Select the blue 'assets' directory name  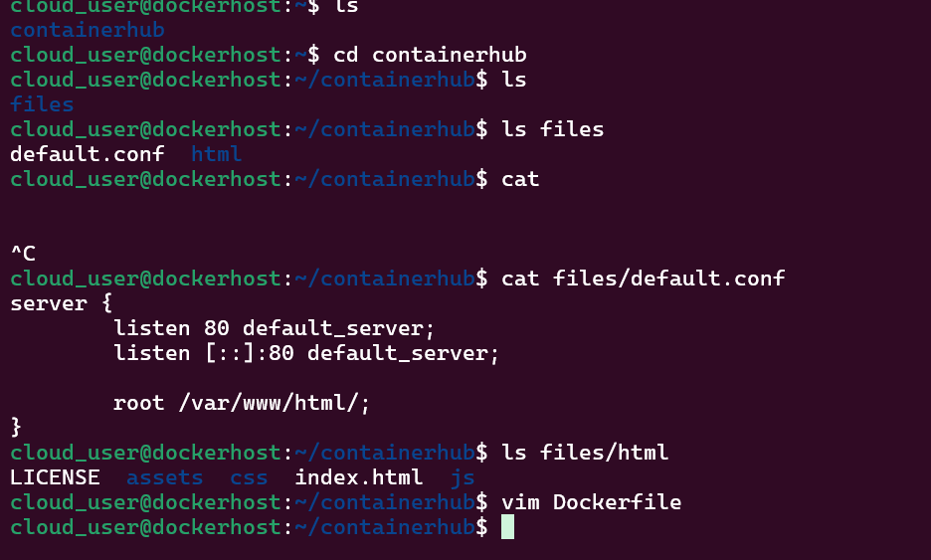coord(164,477)
